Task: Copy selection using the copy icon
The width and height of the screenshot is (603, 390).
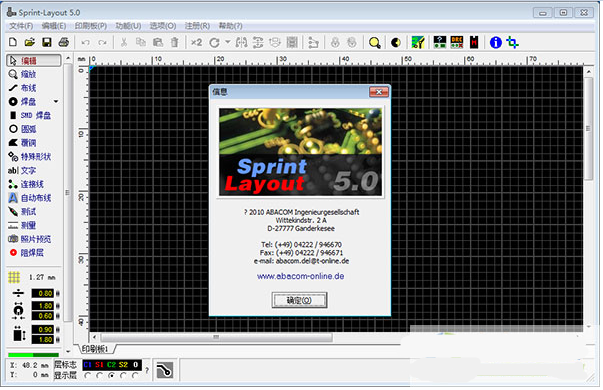Action: coord(141,42)
